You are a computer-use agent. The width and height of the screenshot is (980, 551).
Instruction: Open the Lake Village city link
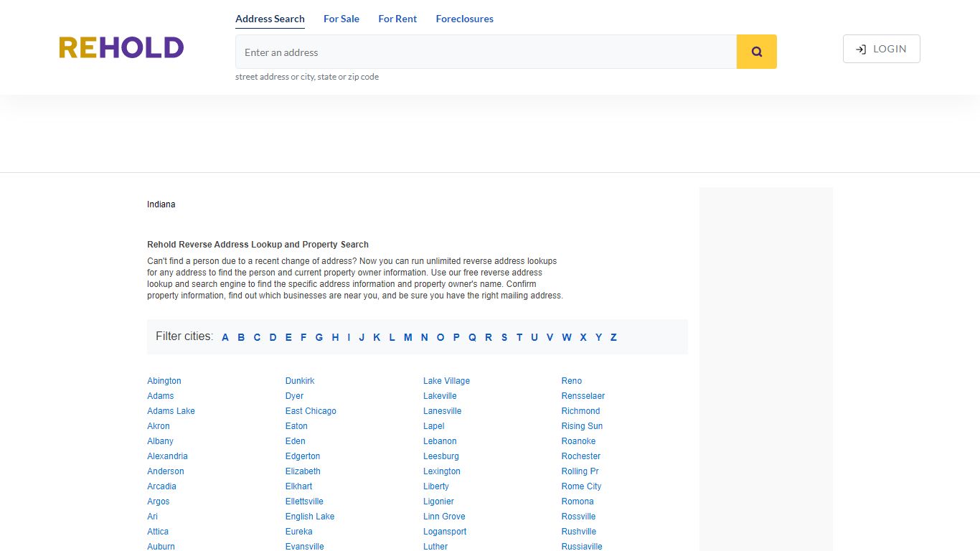click(x=446, y=381)
